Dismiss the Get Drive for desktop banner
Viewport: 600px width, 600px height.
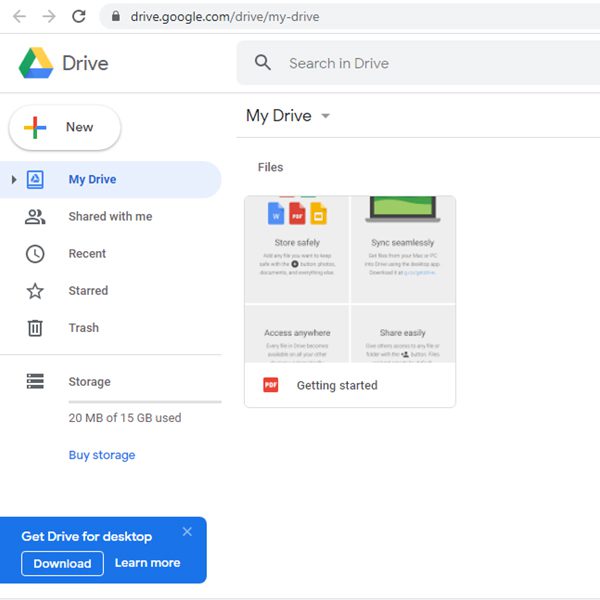pyautogui.click(x=187, y=532)
